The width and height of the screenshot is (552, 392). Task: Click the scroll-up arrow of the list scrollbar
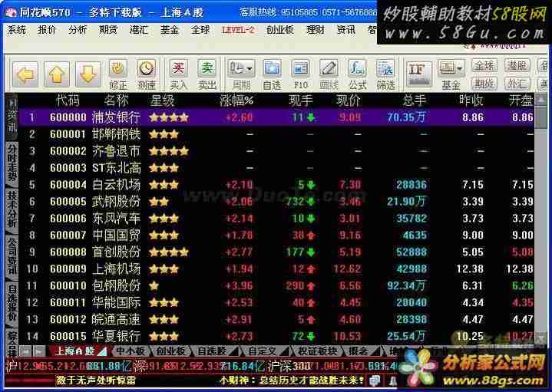[x=540, y=100]
